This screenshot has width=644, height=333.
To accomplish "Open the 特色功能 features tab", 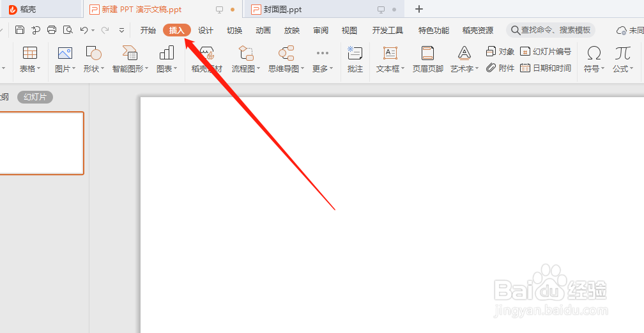I will pos(434,30).
